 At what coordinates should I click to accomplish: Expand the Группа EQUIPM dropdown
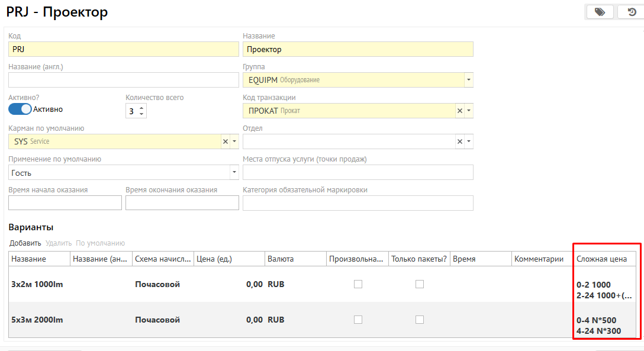[x=468, y=80]
